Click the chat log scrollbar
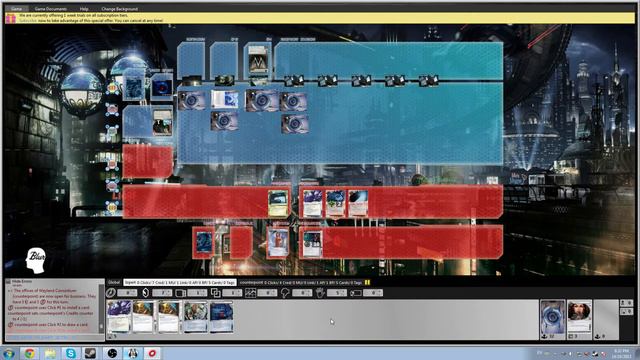 (102, 309)
